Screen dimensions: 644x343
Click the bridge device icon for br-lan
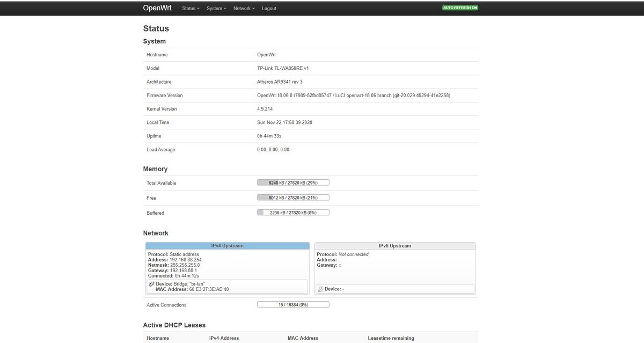tap(151, 284)
